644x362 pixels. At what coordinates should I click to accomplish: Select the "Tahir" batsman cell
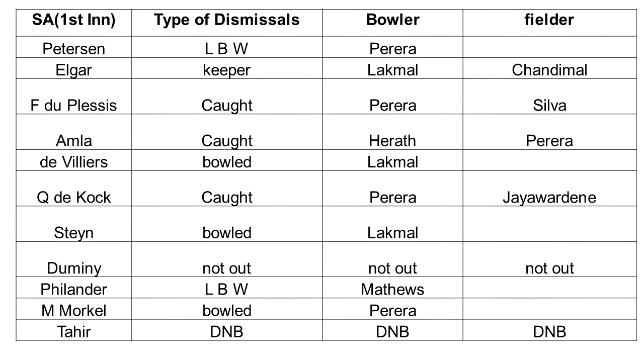click(x=73, y=331)
